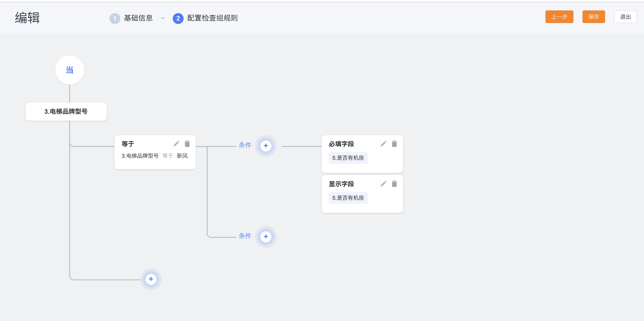Click 5.是否有机房 tag in 必填字段
This screenshot has height=321, width=644.
coord(348,158)
